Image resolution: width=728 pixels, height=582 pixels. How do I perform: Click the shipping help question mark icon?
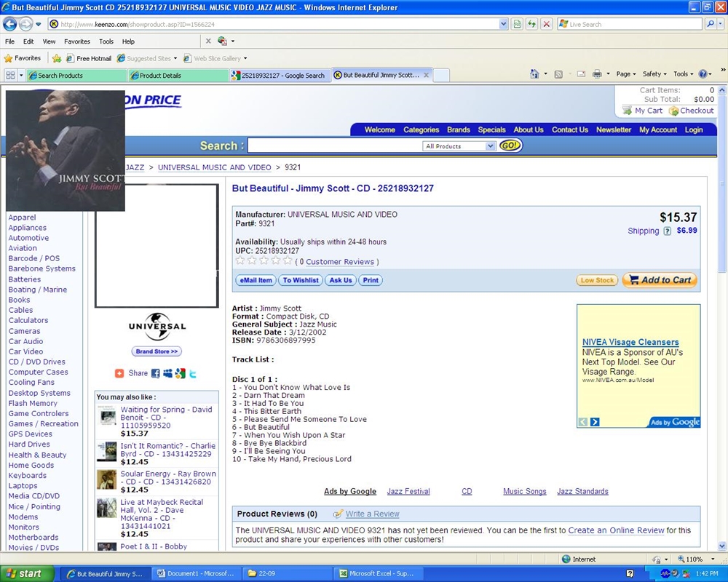[667, 231]
